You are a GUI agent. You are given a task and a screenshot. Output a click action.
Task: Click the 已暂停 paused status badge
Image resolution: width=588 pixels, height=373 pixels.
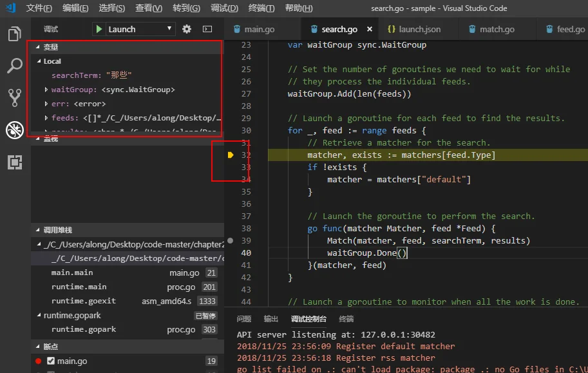205,316
